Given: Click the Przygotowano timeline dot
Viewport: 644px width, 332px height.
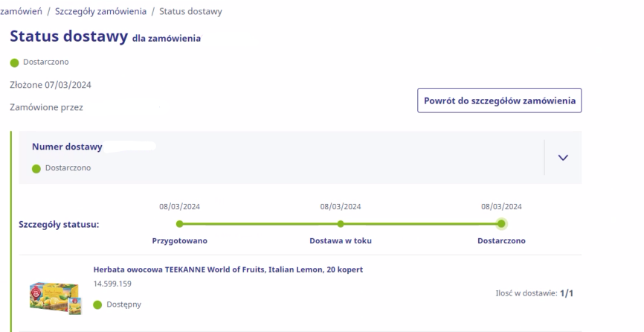Looking at the screenshot, I should (179, 224).
